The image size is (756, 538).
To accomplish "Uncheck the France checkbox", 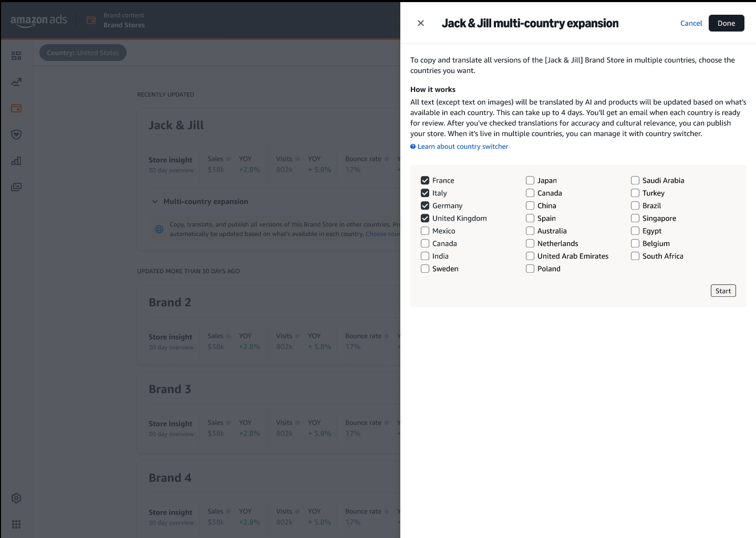I will [425, 180].
